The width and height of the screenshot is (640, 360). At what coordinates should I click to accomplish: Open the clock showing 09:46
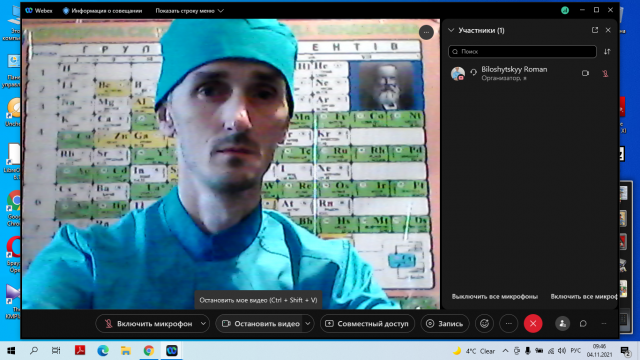599,351
